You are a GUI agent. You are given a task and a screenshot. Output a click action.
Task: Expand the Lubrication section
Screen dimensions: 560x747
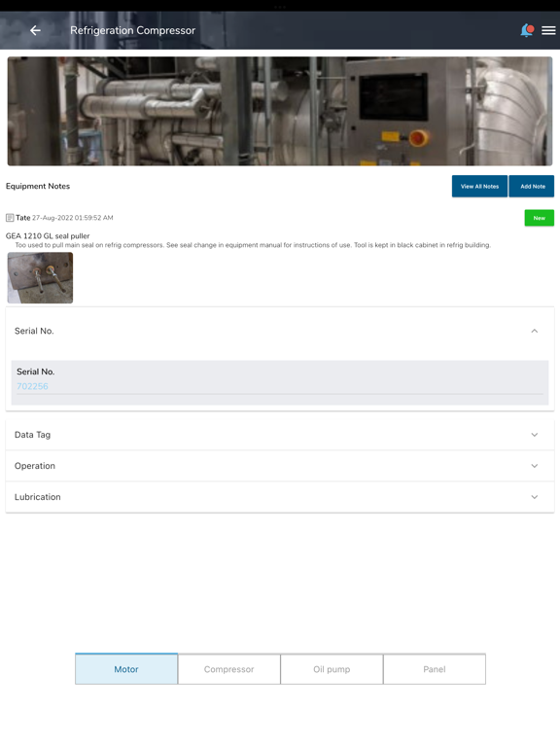tap(280, 497)
